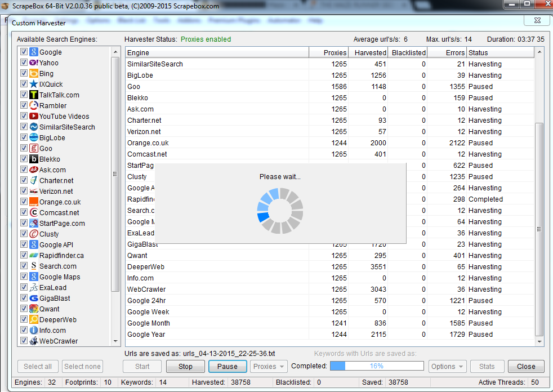Sort by the Engine column header
Screen dimensions: 553x392
[x=217, y=52]
